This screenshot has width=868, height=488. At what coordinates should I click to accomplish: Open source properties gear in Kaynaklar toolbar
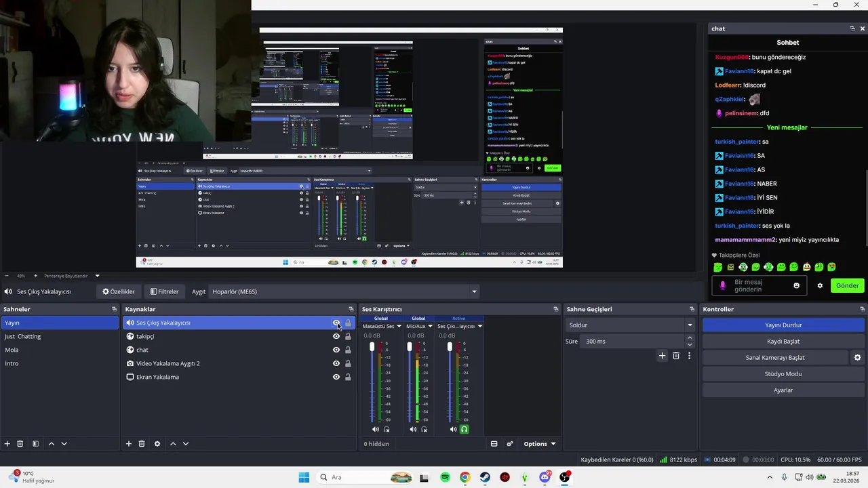[157, 444]
